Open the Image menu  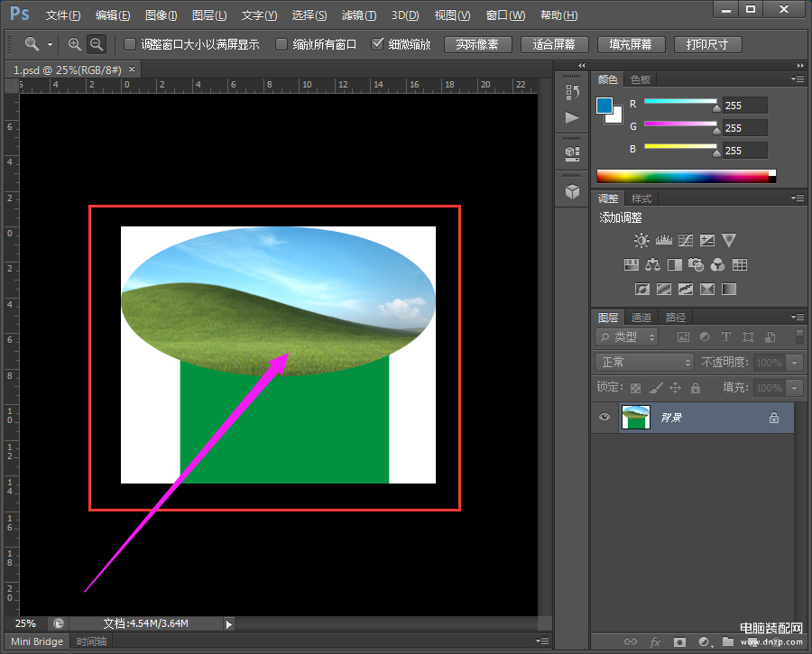pos(161,15)
